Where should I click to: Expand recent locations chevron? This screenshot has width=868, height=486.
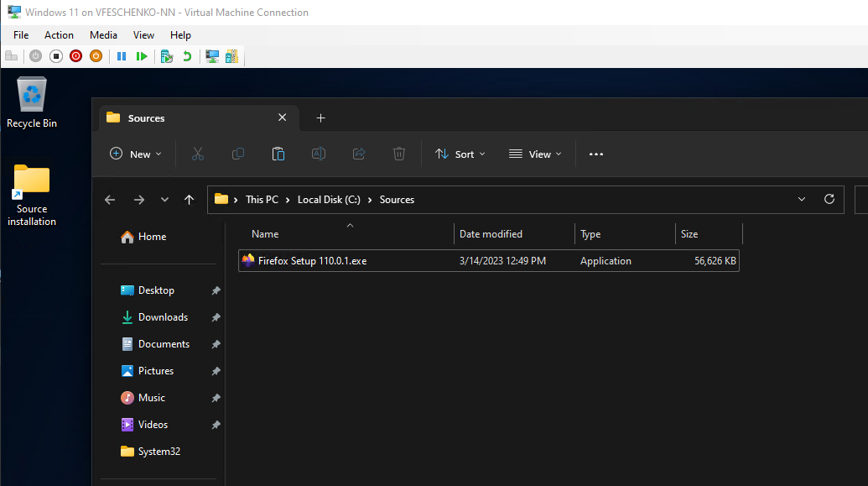click(164, 200)
